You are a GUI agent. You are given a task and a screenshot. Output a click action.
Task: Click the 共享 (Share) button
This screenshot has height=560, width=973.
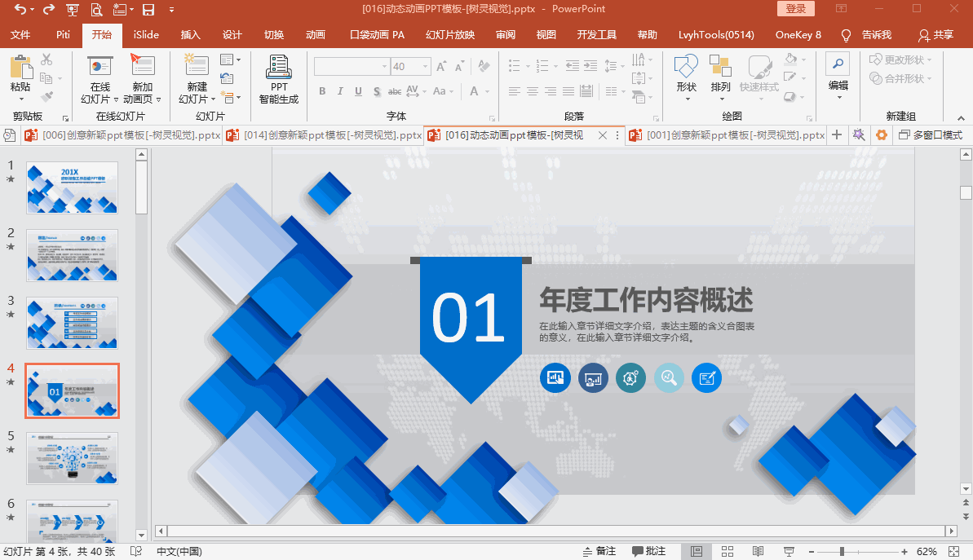click(x=935, y=35)
